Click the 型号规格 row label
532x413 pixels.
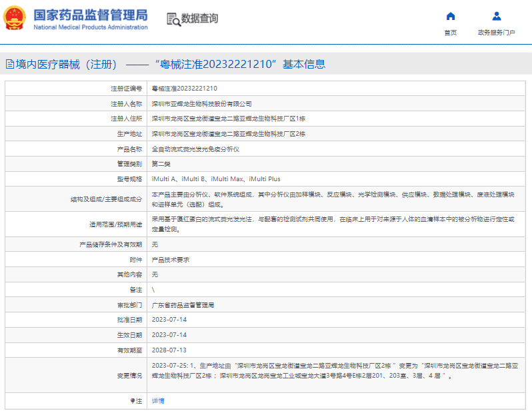coord(129,179)
